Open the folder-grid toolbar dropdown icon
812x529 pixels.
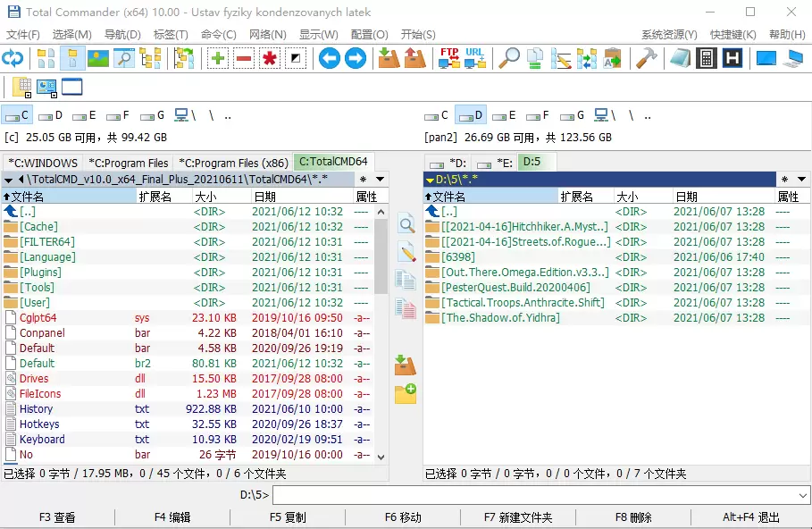21,88
